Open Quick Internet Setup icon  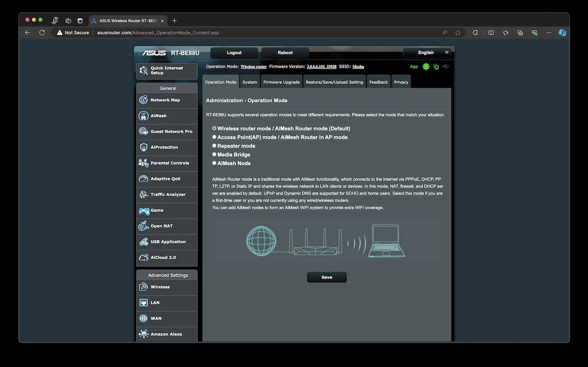click(x=143, y=71)
